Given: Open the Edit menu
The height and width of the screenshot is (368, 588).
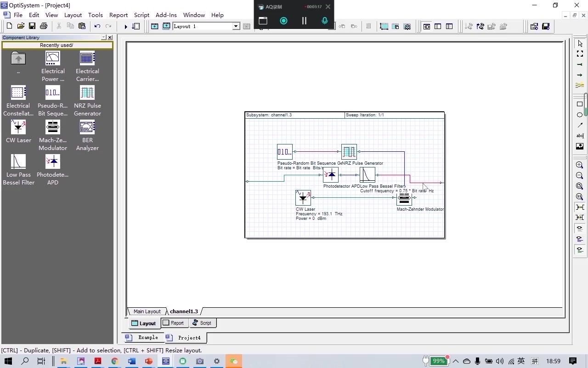Looking at the screenshot, I should click(34, 15).
